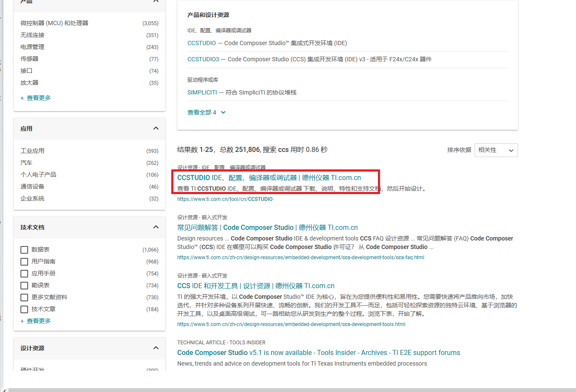Click the 593 count beside 工业应用
Viewport: 576px width, 392px height.
(x=152, y=151)
